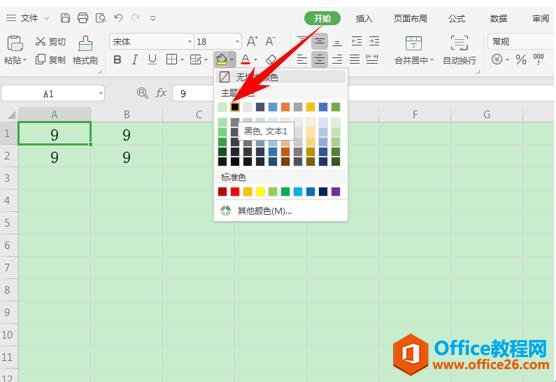The height and width of the screenshot is (382, 556).
Task: Toggle Italic formatting
Action: click(135, 59)
